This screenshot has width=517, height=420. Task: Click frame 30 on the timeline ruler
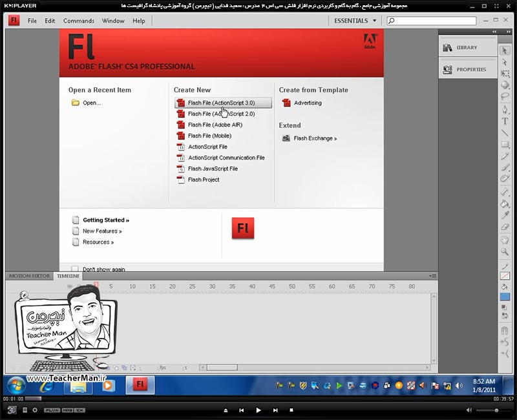[213, 286]
